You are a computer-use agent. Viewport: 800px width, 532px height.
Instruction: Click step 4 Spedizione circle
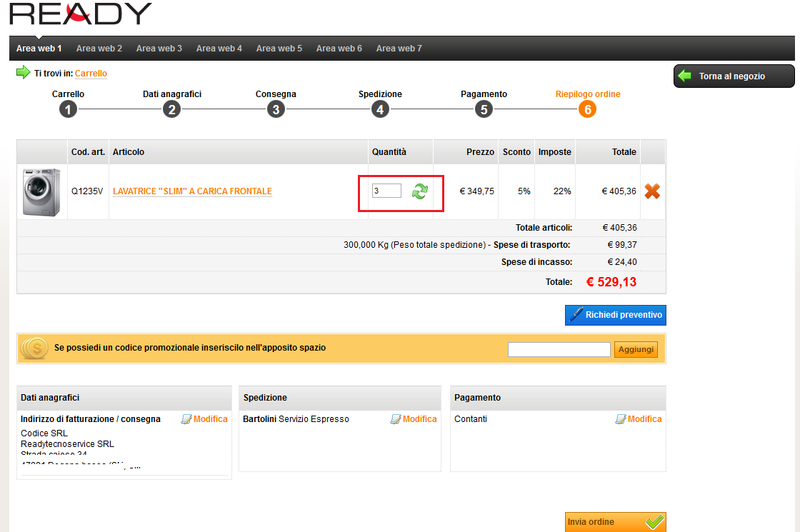[380, 109]
